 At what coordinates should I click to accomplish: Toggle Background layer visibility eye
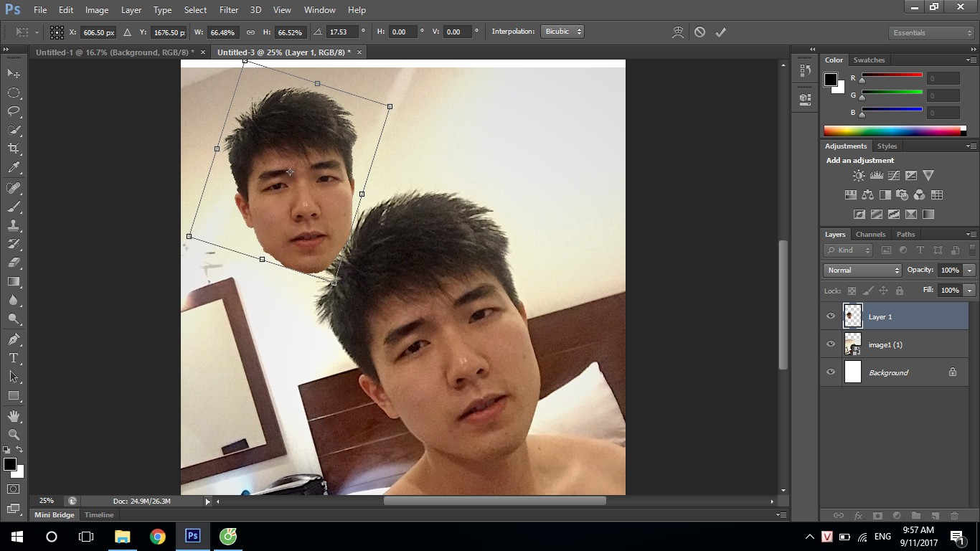831,372
